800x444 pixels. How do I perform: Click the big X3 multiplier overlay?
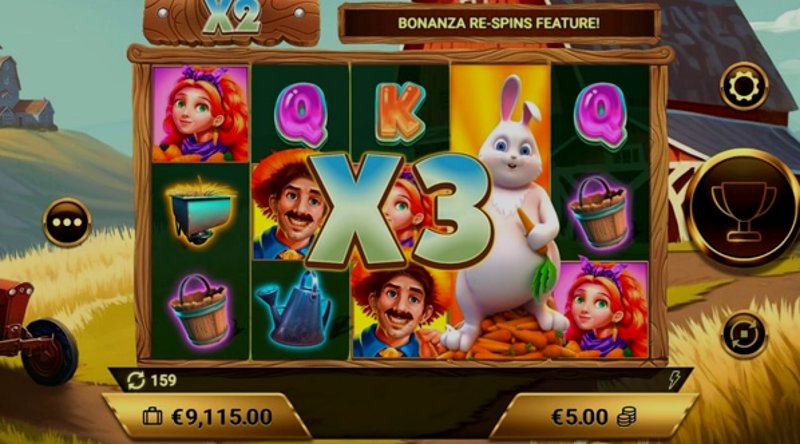point(399,210)
